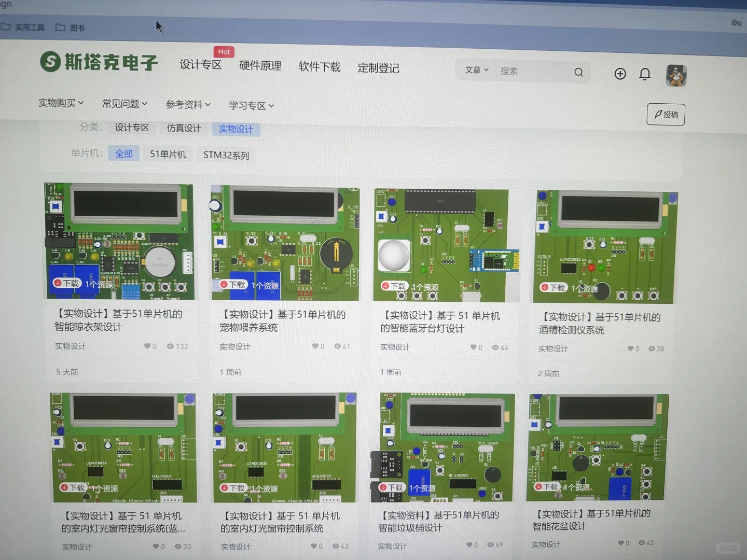Open the 智能花盆设计 article title
Screen dimensions: 747x560
tap(591, 520)
